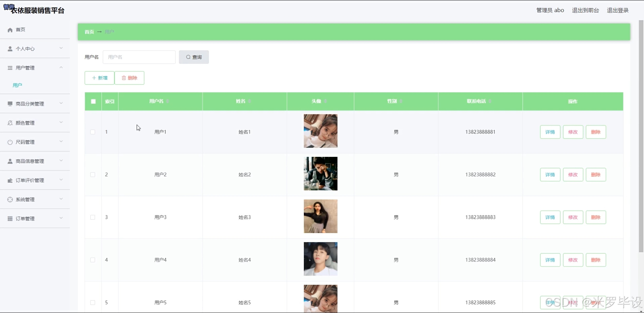Viewport: 644px width, 313px height.
Task: Toggle the select-all checkbox in table header
Action: (93, 102)
